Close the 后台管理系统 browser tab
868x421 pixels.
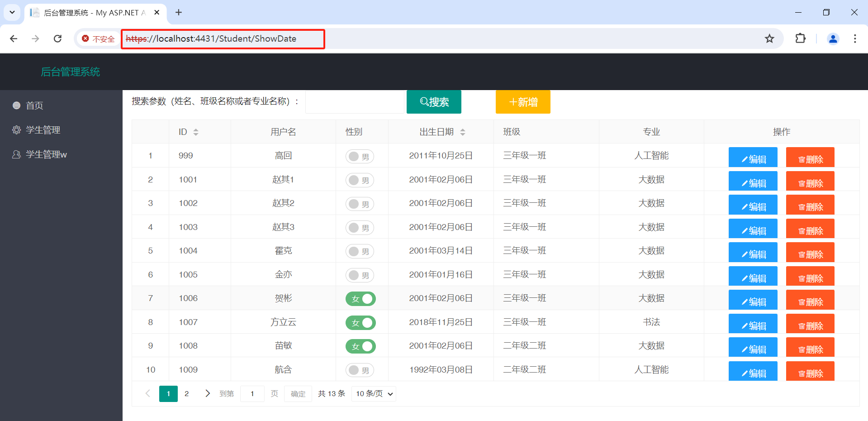tap(157, 12)
